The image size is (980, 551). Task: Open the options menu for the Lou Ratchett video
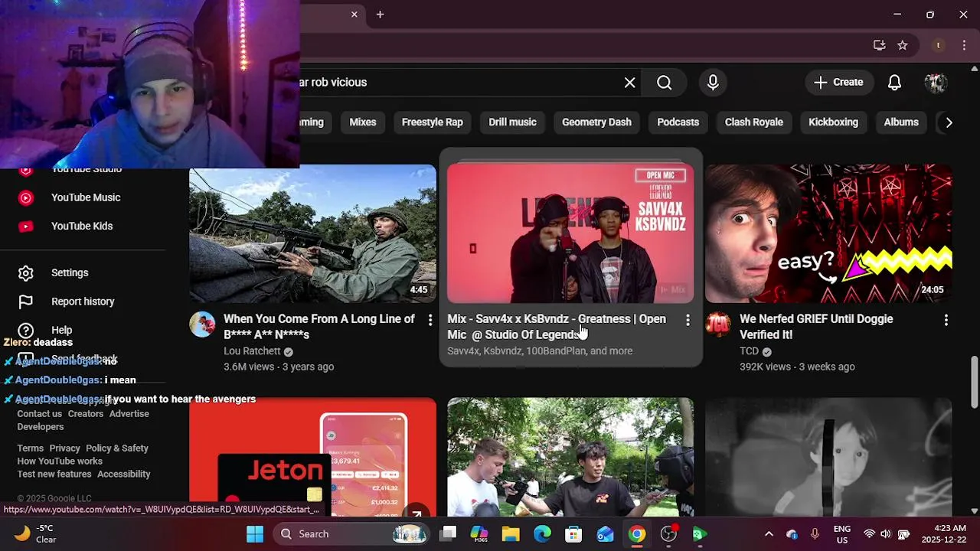click(430, 320)
